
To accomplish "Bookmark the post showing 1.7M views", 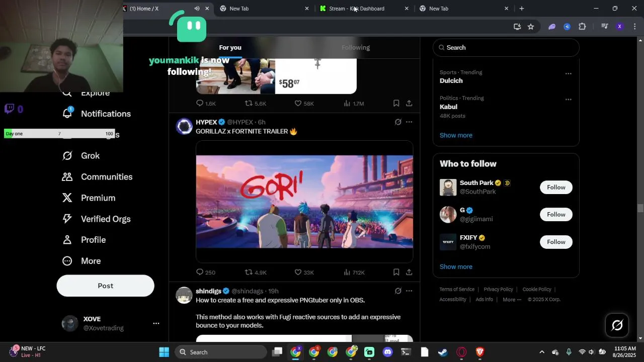I will 396,103.
